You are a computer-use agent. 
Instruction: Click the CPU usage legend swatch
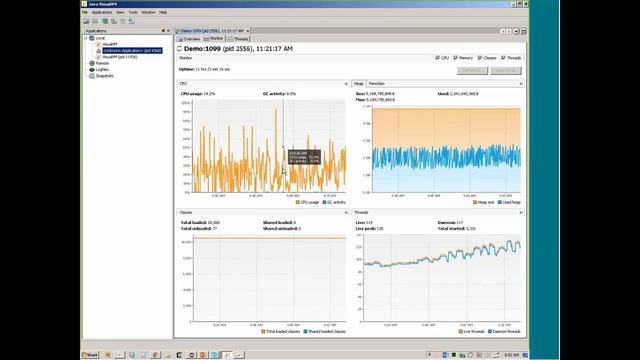(298, 202)
